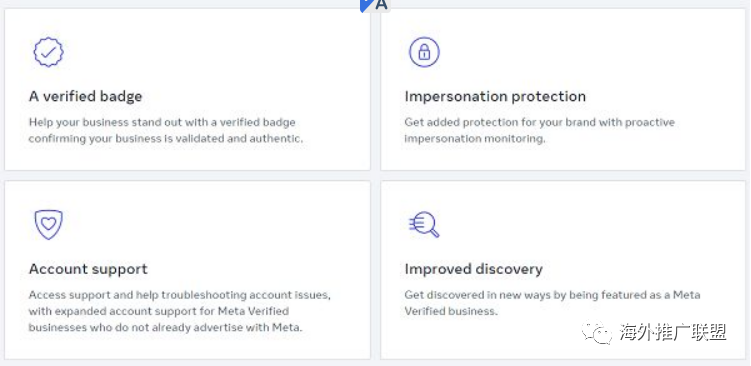The image size is (751, 366).
Task: Click 'Meta Verified business' text line
Action: point(451,311)
